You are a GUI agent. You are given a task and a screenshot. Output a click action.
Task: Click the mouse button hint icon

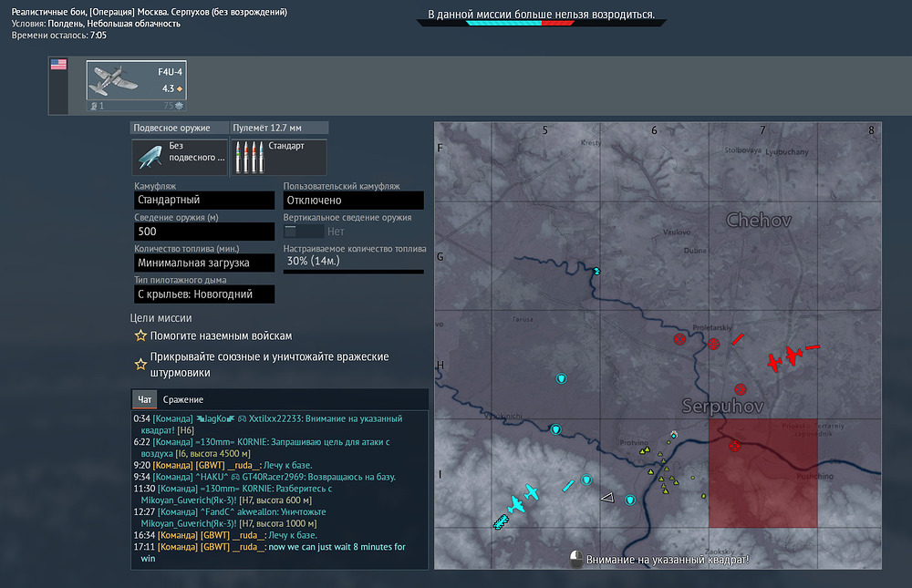(575, 560)
